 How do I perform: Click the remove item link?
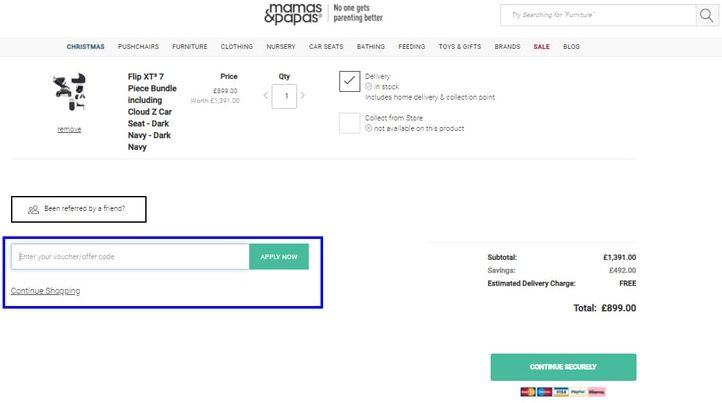(x=69, y=129)
